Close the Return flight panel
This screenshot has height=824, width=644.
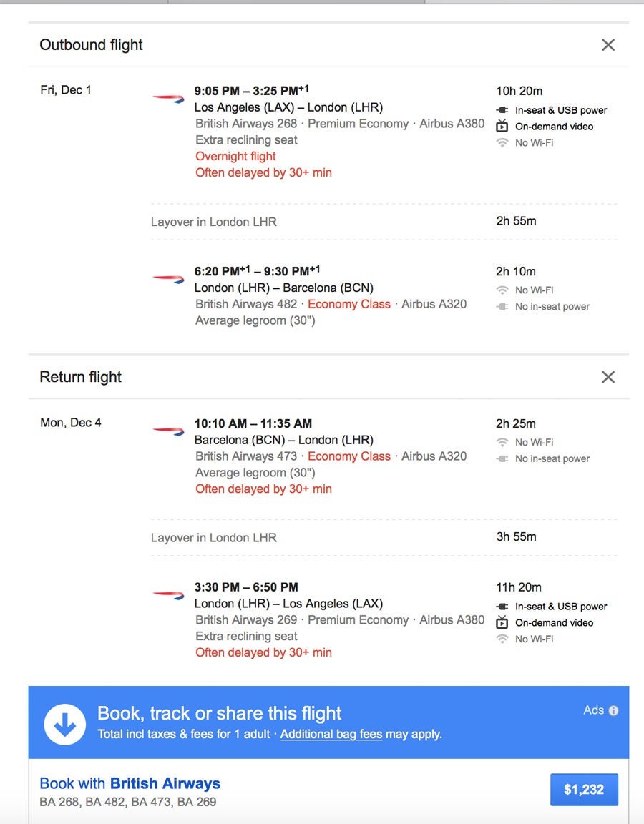tap(608, 377)
